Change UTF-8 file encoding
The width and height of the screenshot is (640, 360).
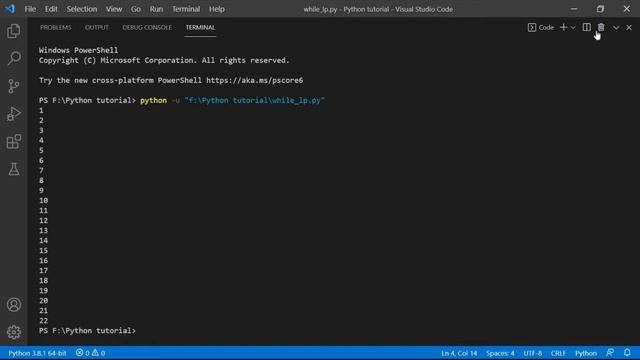(533, 353)
